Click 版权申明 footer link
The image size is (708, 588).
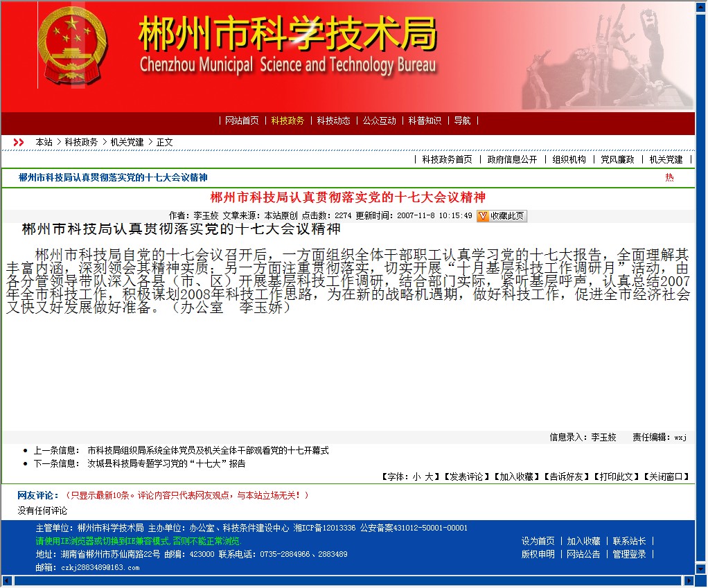[x=538, y=553]
